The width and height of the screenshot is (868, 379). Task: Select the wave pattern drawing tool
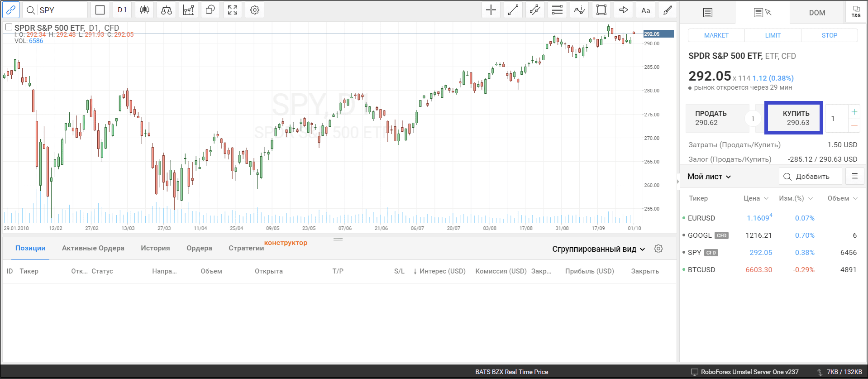pos(579,10)
